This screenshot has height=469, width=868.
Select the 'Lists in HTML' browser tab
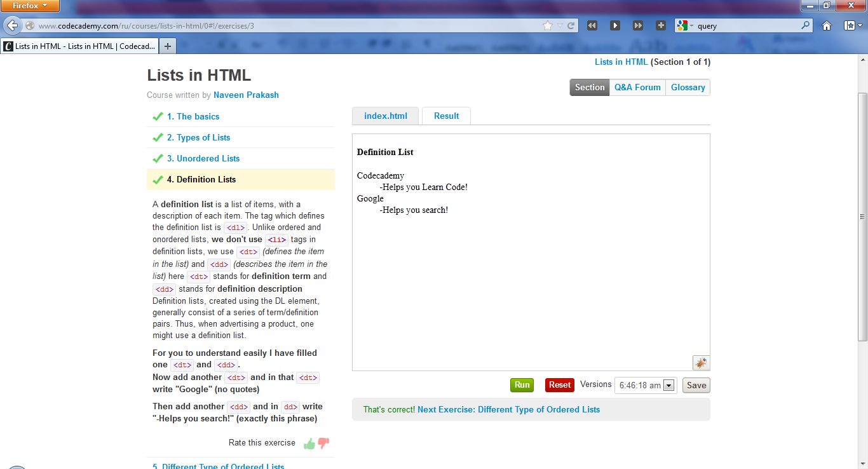(x=79, y=46)
